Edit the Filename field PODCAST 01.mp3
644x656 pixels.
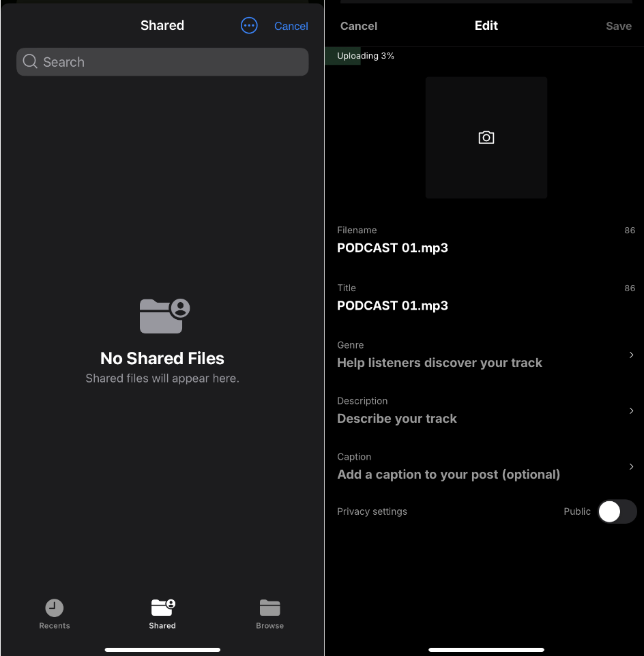(x=486, y=248)
